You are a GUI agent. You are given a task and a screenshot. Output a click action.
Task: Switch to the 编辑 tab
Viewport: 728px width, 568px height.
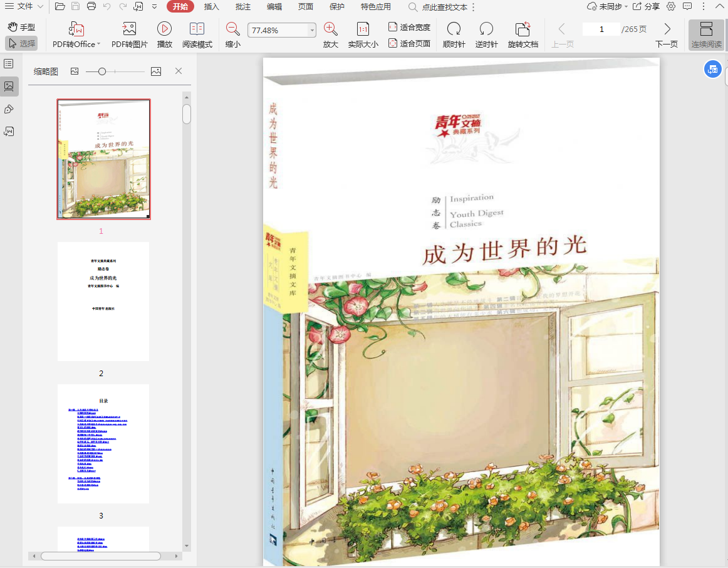[274, 6]
